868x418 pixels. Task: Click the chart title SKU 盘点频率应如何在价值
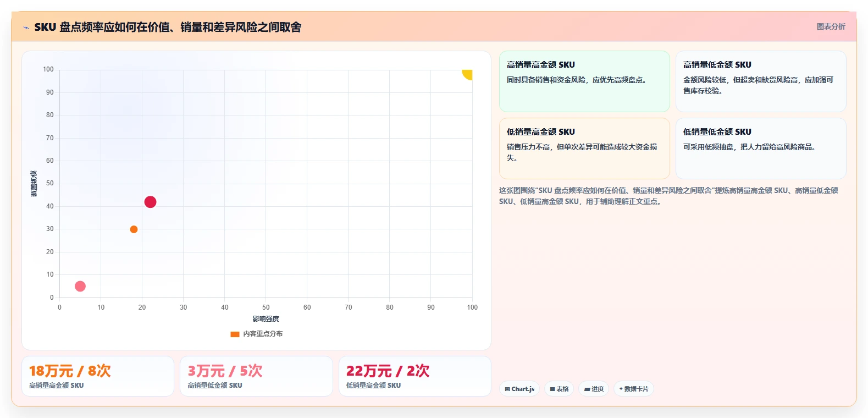pos(168,27)
